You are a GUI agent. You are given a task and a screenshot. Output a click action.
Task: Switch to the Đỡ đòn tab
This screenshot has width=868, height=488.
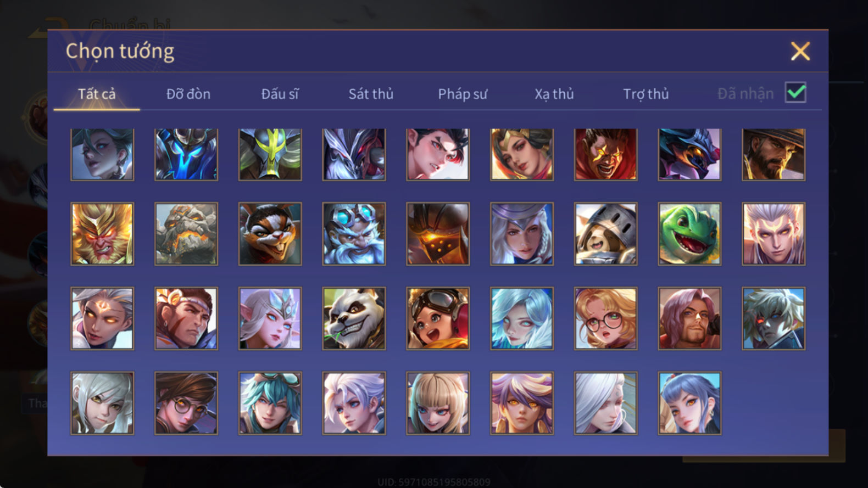[188, 94]
